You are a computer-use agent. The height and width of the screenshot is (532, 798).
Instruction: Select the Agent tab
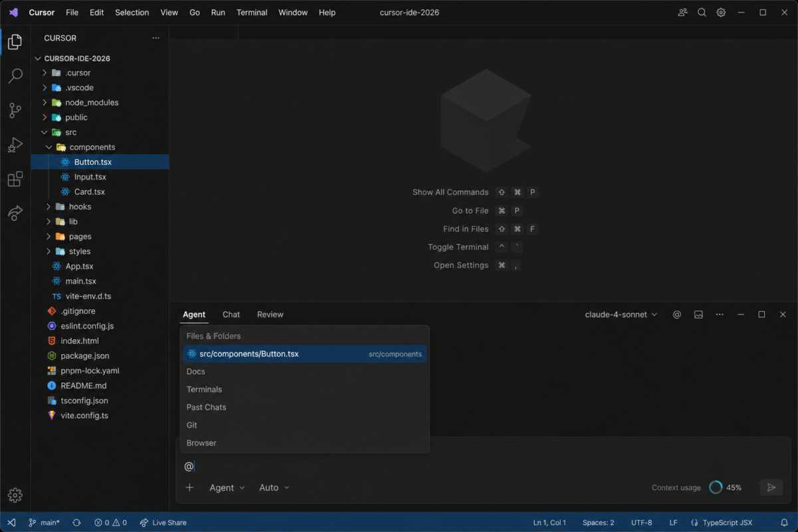[x=194, y=315]
